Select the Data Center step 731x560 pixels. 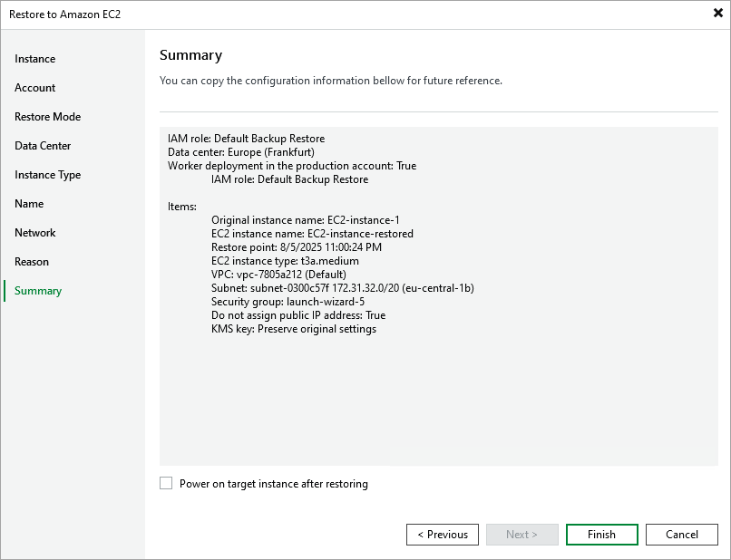pyautogui.click(x=43, y=146)
